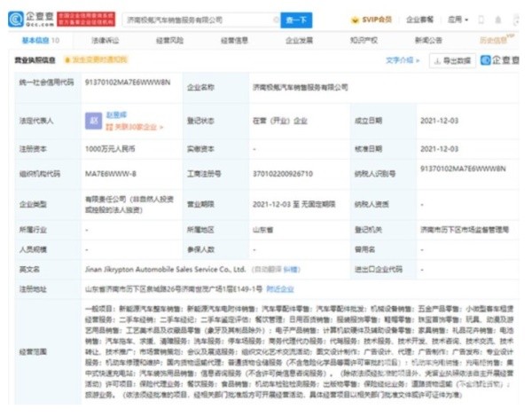Click the 导出数据 export button
This screenshot has width=532, height=417.
(452, 61)
